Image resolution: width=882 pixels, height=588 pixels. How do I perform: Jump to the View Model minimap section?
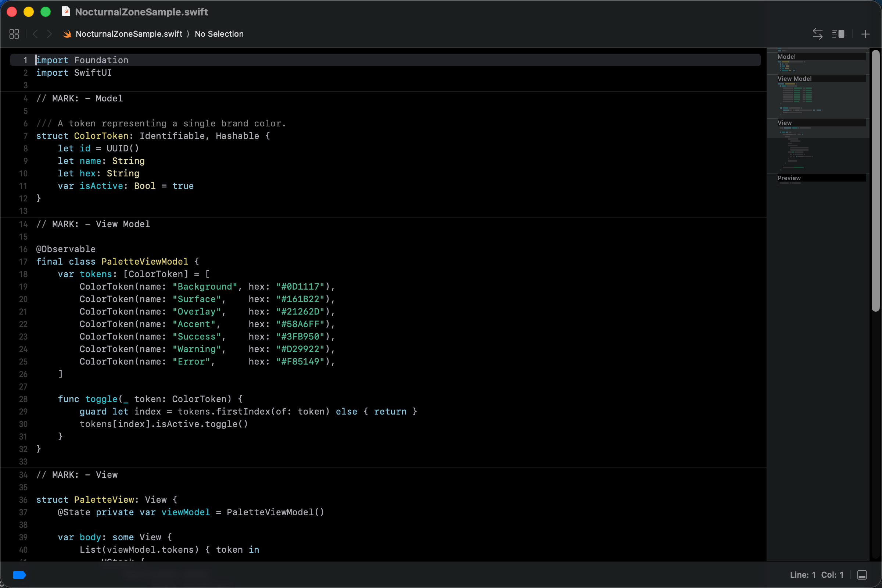[794, 79]
